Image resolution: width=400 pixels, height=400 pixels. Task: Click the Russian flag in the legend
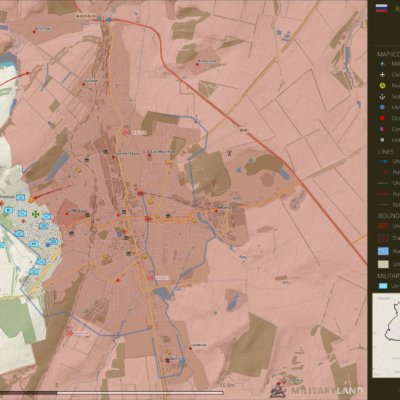pyautogui.click(x=380, y=8)
